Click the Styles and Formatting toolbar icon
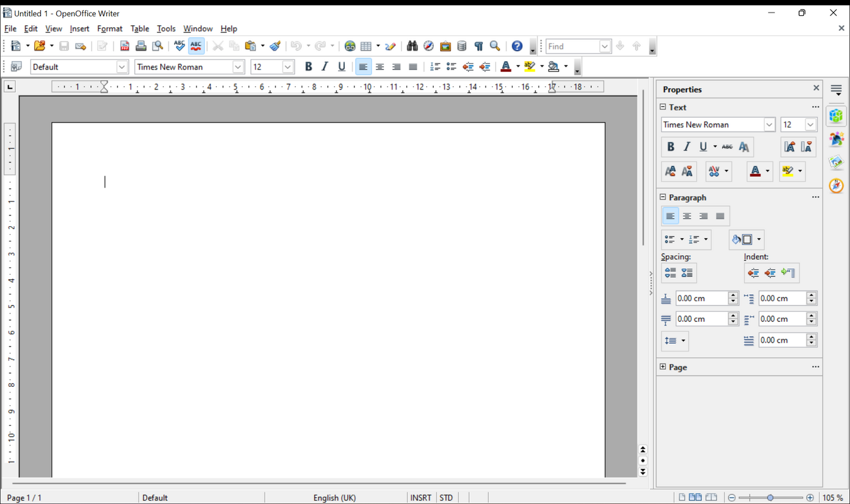850x504 pixels. [x=16, y=67]
